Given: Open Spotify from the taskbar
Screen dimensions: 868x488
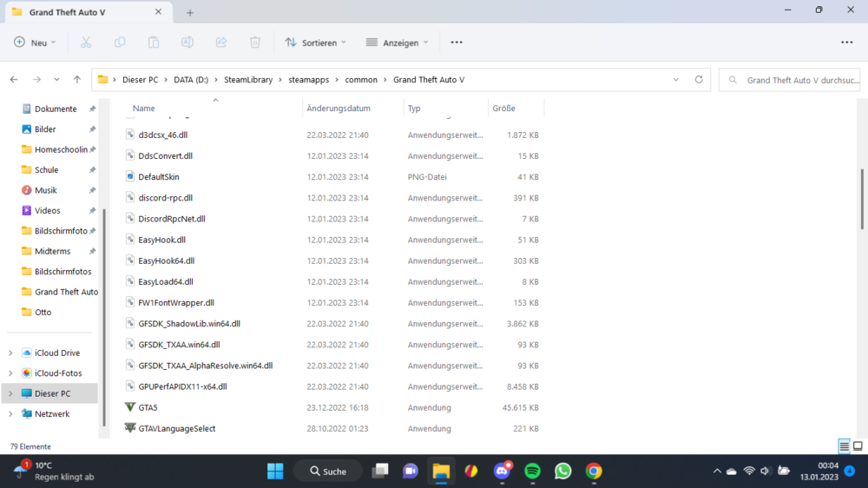Looking at the screenshot, I should tap(533, 471).
